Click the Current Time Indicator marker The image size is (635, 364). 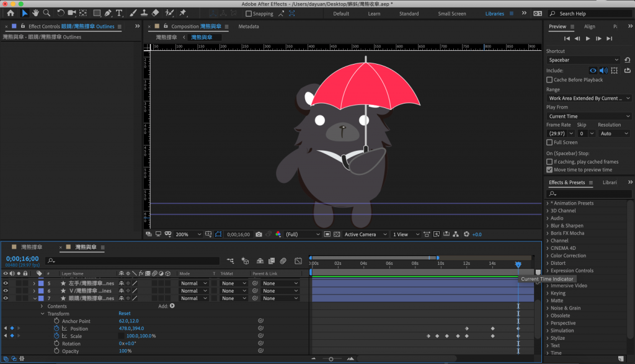coord(518,264)
